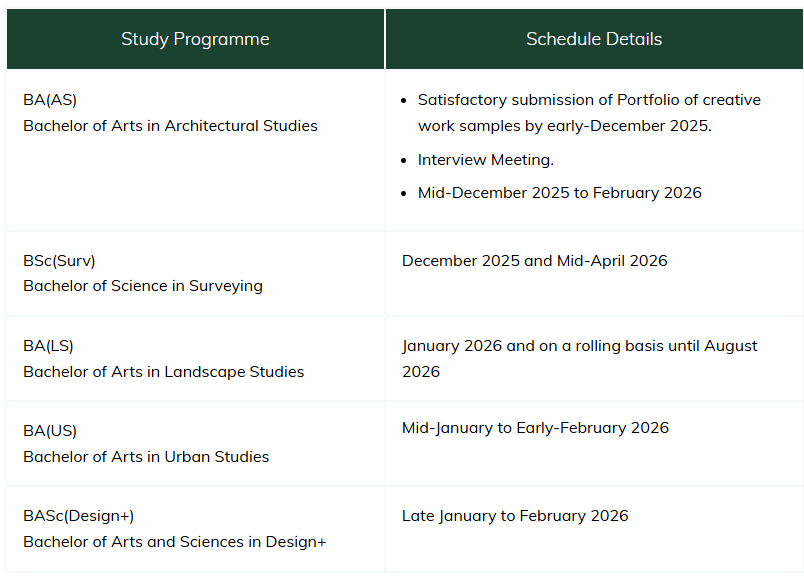The image size is (804, 578).
Task: Select the BA(AS) programme code
Action: tap(50, 100)
